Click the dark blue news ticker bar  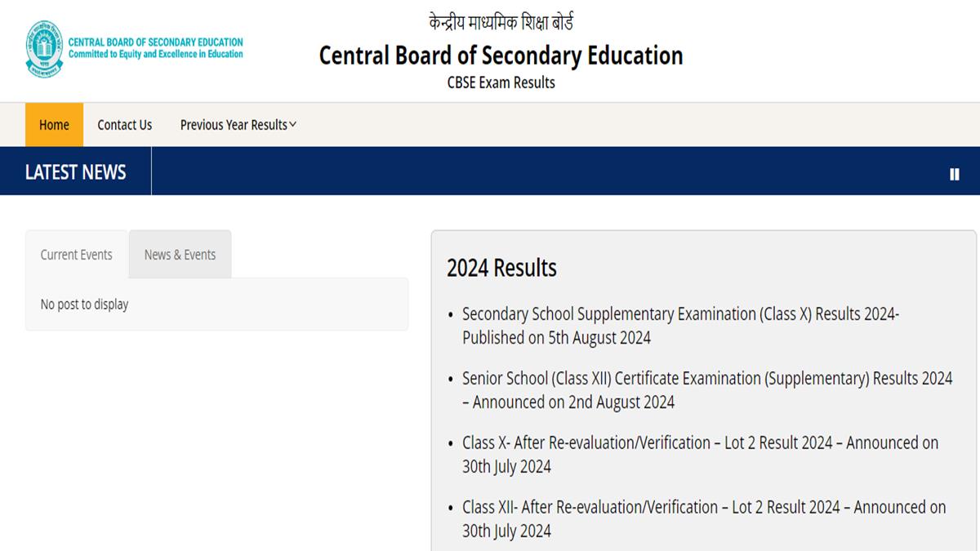pyautogui.click(x=531, y=172)
